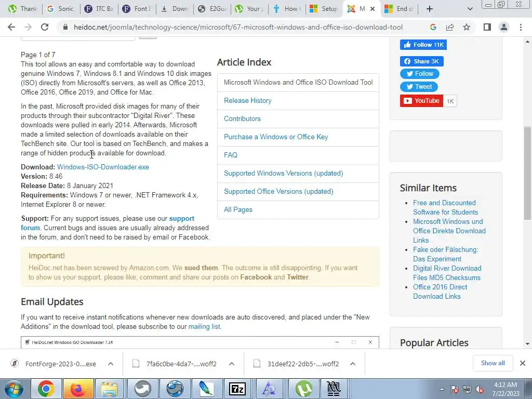This screenshot has height=399, width=532.
Task: Open the Chrome profile avatar
Action: pyautogui.click(x=504, y=27)
